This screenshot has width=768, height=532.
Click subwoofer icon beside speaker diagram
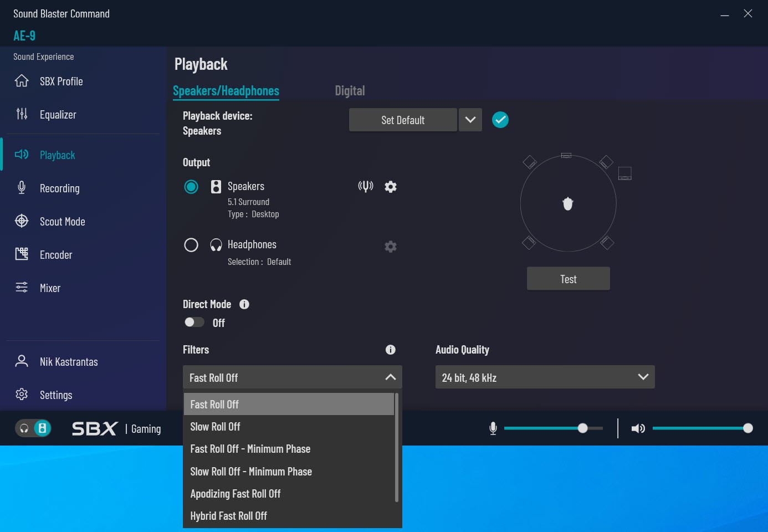click(x=625, y=173)
